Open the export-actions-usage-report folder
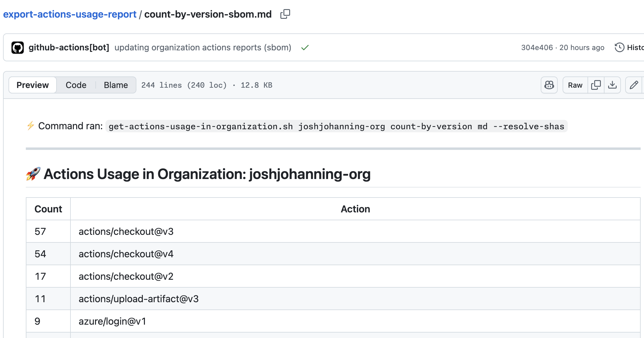Image resolution: width=644 pixels, height=338 pixels. point(69,14)
